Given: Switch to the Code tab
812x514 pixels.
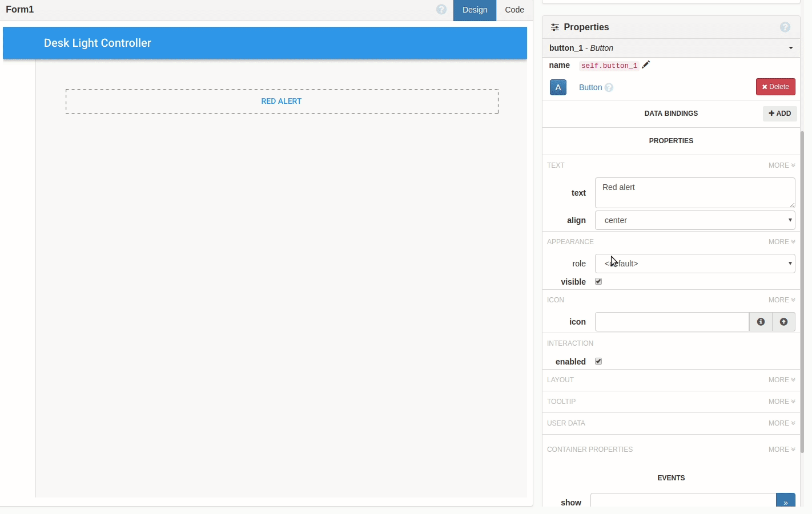Looking at the screenshot, I should pos(514,10).
